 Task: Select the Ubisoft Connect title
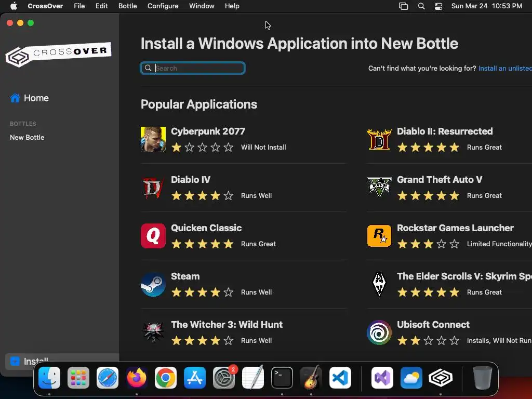click(x=433, y=325)
